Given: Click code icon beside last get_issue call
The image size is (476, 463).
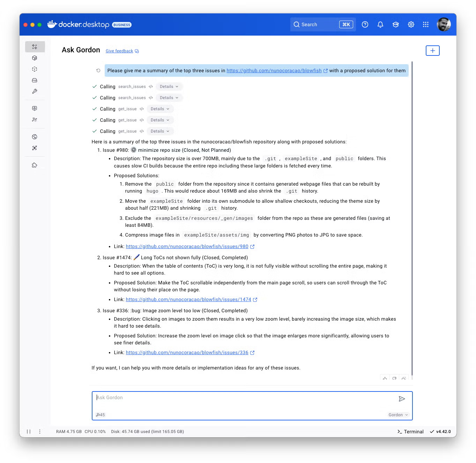Looking at the screenshot, I should coord(142,131).
